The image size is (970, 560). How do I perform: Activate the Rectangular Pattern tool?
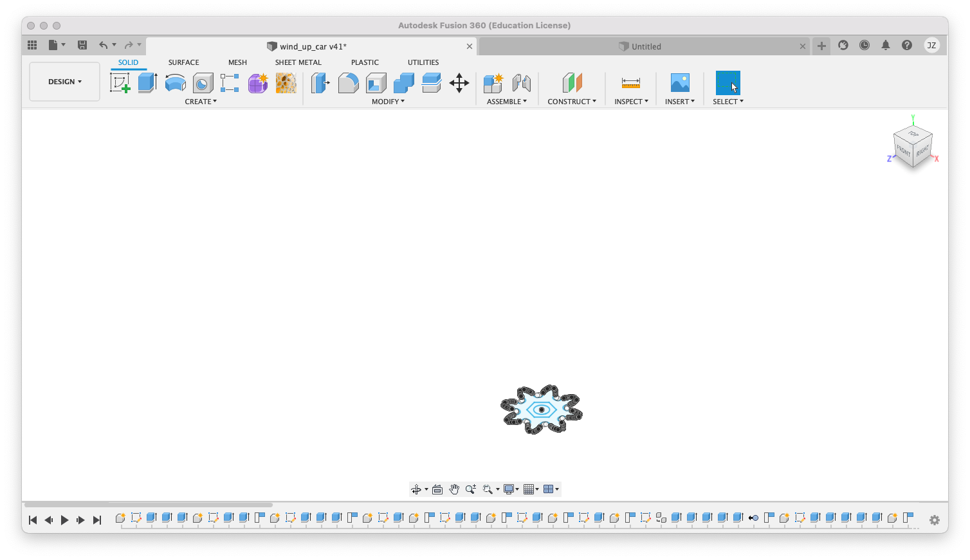pyautogui.click(x=230, y=83)
